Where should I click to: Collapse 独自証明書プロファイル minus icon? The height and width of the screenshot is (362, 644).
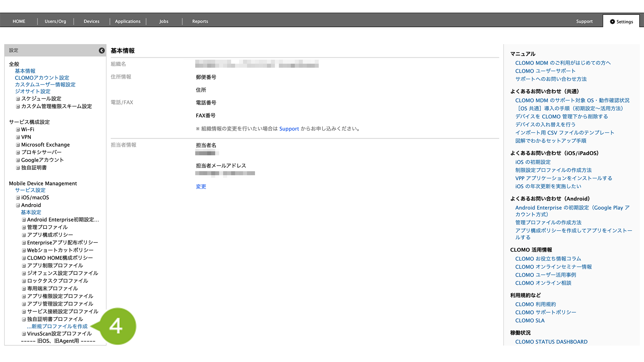(24, 319)
